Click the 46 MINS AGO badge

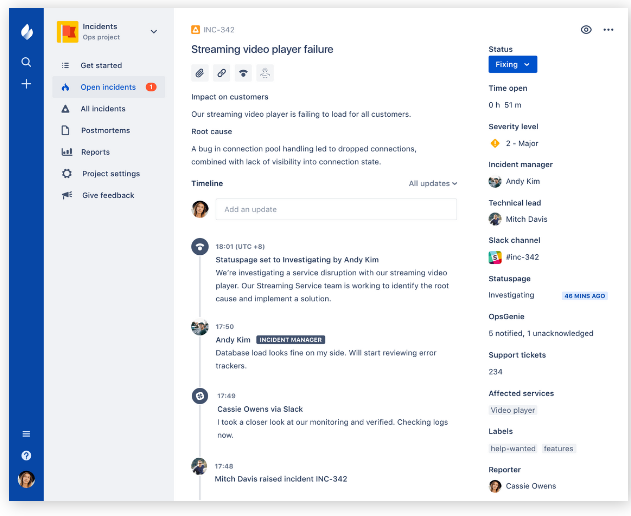[585, 296]
